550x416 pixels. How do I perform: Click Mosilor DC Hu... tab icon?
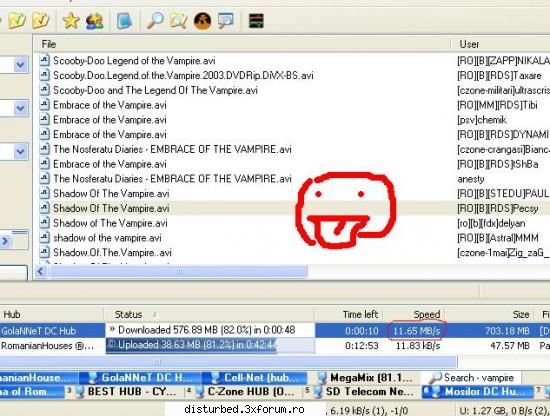[436, 391]
